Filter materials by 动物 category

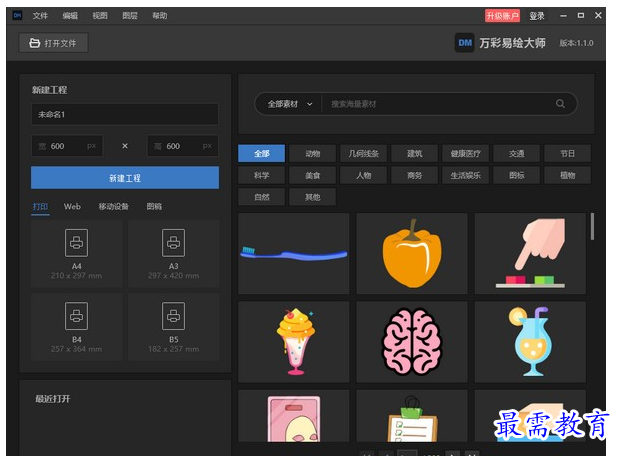(x=313, y=154)
